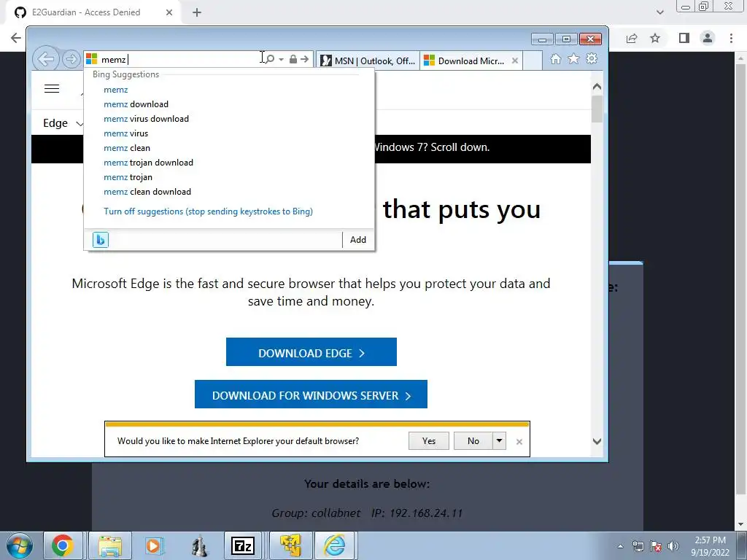Turn off Bing suggestions link
The height and width of the screenshot is (560, 747).
pyautogui.click(x=208, y=211)
